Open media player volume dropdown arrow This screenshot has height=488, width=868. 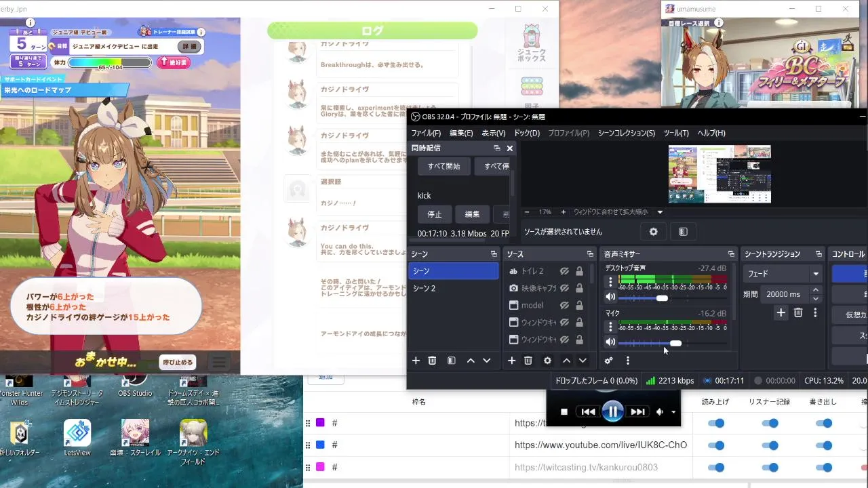tap(673, 412)
